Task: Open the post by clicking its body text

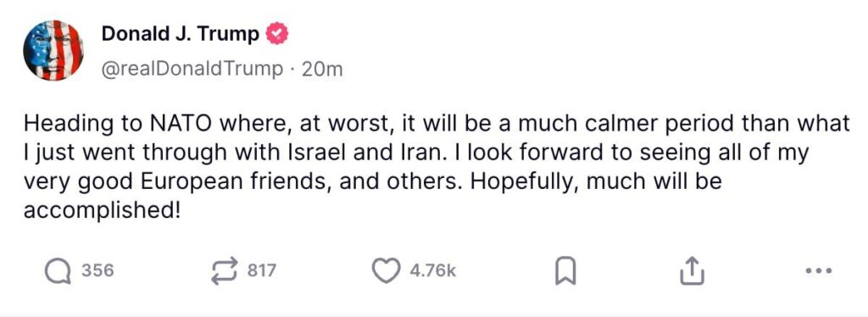Action: [x=437, y=166]
